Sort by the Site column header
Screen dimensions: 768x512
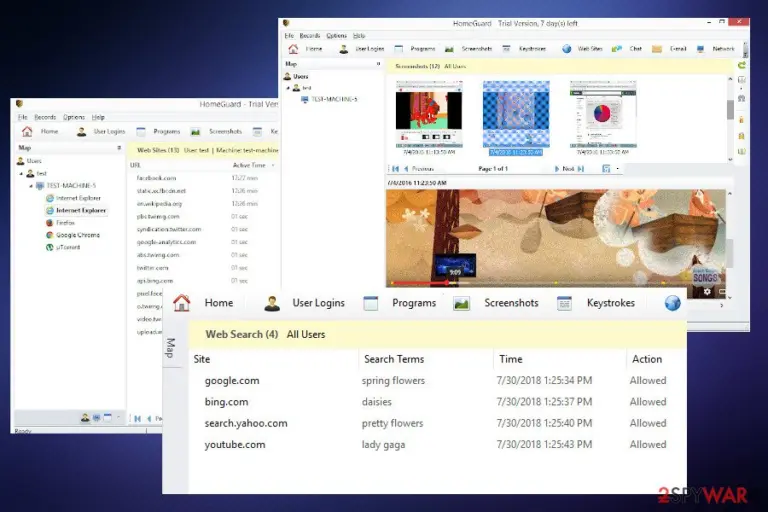coord(202,359)
